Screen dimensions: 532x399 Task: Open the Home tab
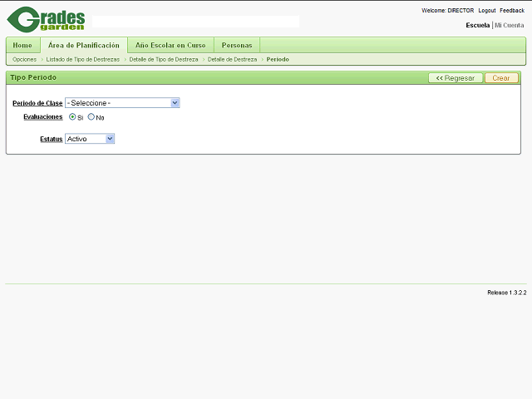[x=22, y=45]
